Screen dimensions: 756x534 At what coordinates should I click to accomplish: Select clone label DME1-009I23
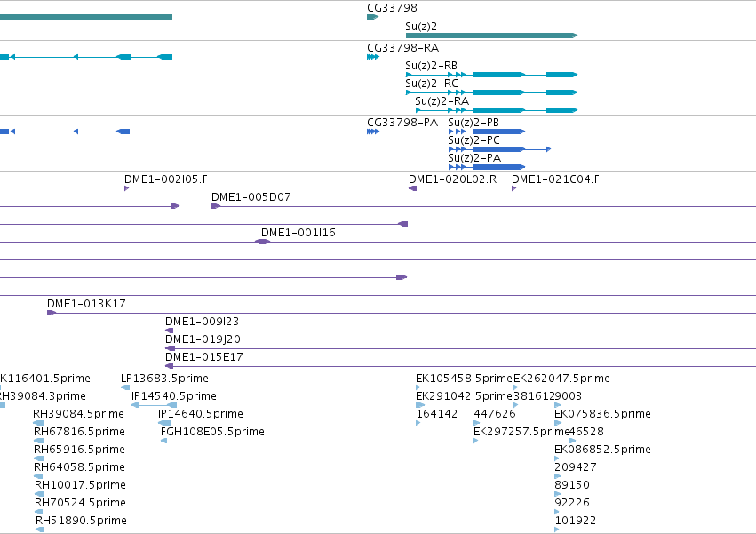pos(202,322)
